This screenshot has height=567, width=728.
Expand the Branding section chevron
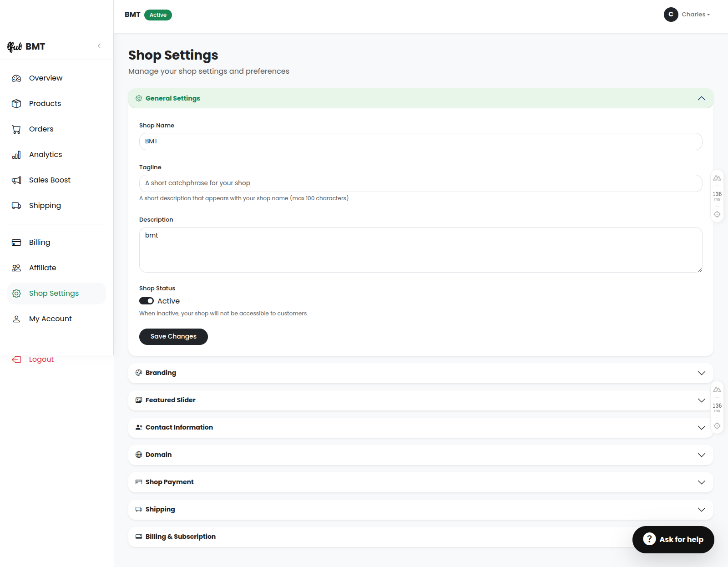coord(702,373)
